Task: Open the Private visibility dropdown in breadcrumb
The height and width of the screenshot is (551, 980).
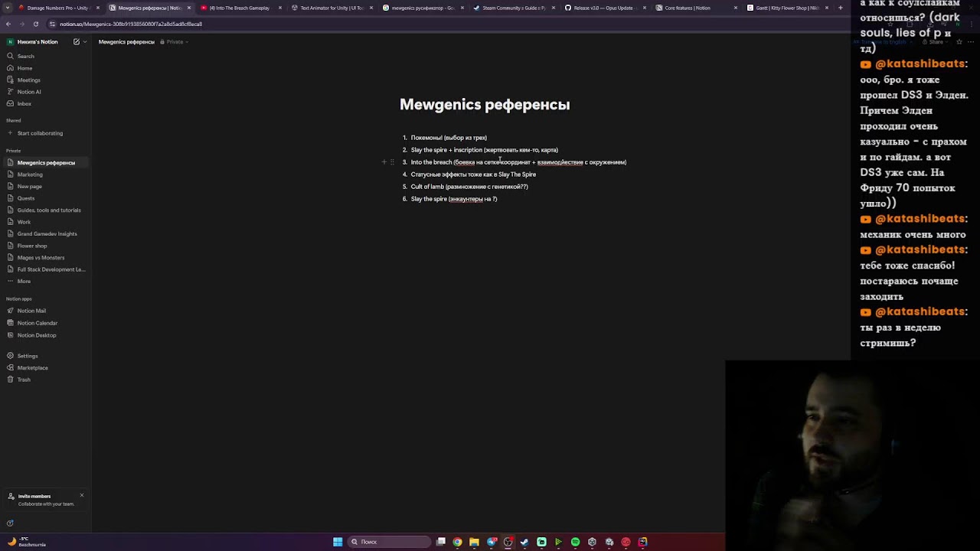Action: click(x=175, y=41)
